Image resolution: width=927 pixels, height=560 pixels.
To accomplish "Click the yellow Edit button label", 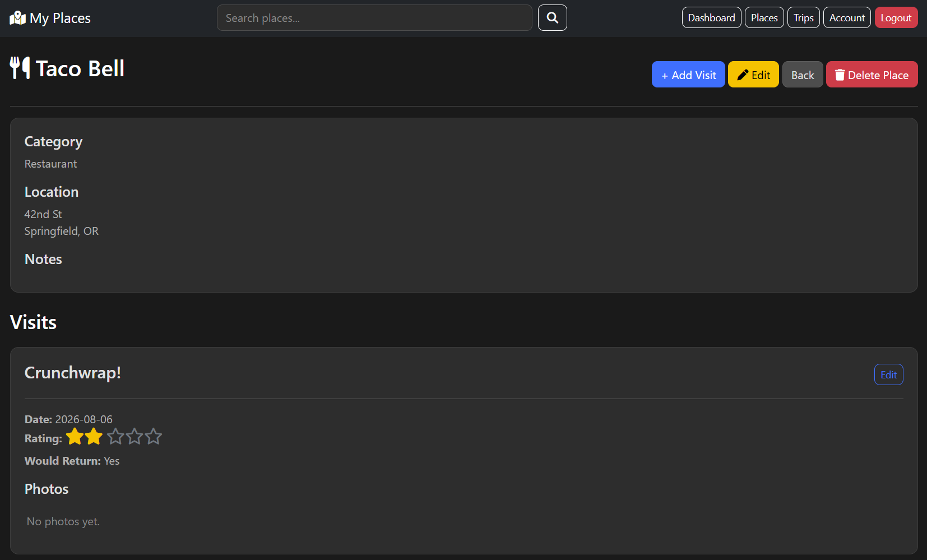I will tap(761, 75).
